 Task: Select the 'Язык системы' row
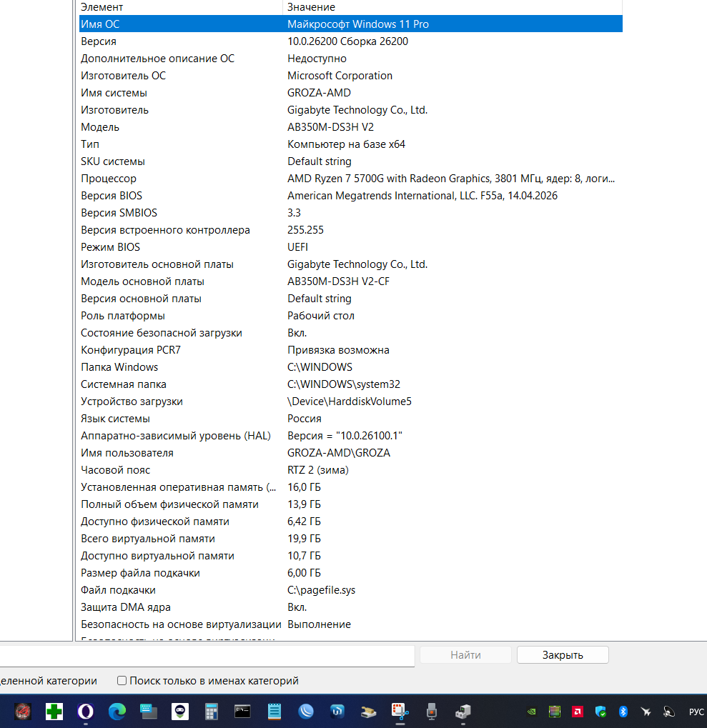click(x=351, y=419)
